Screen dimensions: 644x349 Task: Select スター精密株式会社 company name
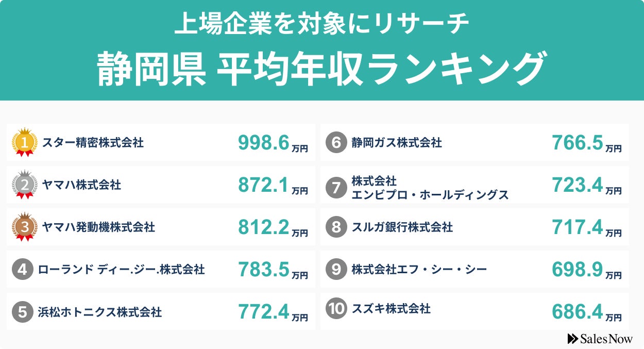coord(93,142)
